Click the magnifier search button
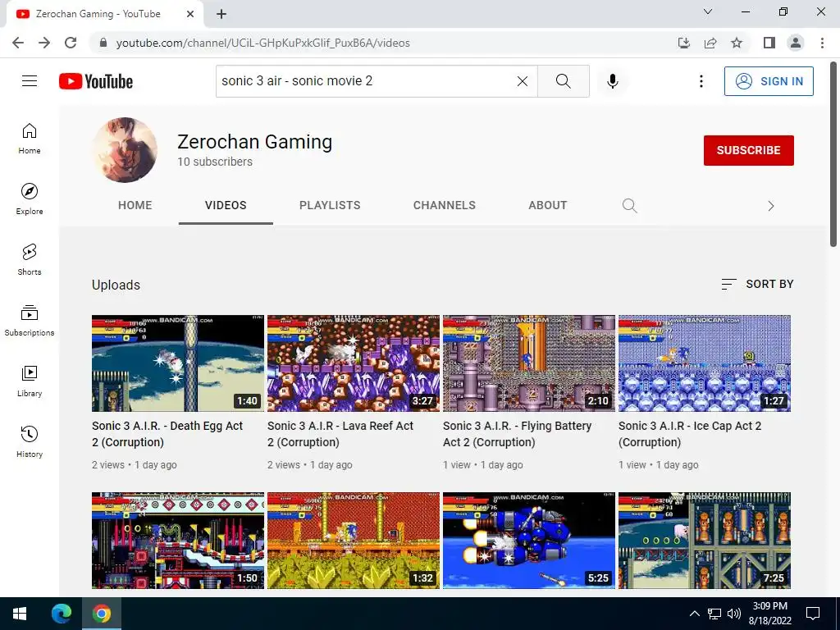 click(x=563, y=81)
